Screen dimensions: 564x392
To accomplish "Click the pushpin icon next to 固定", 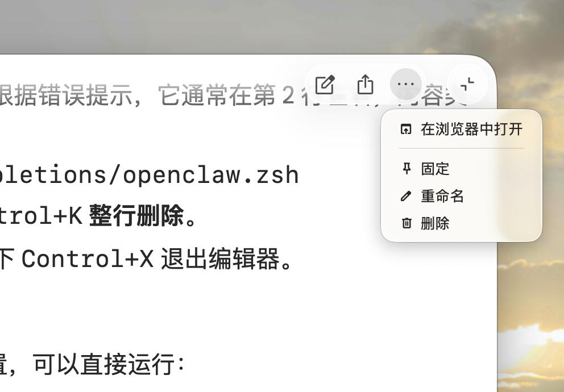I will (x=407, y=169).
